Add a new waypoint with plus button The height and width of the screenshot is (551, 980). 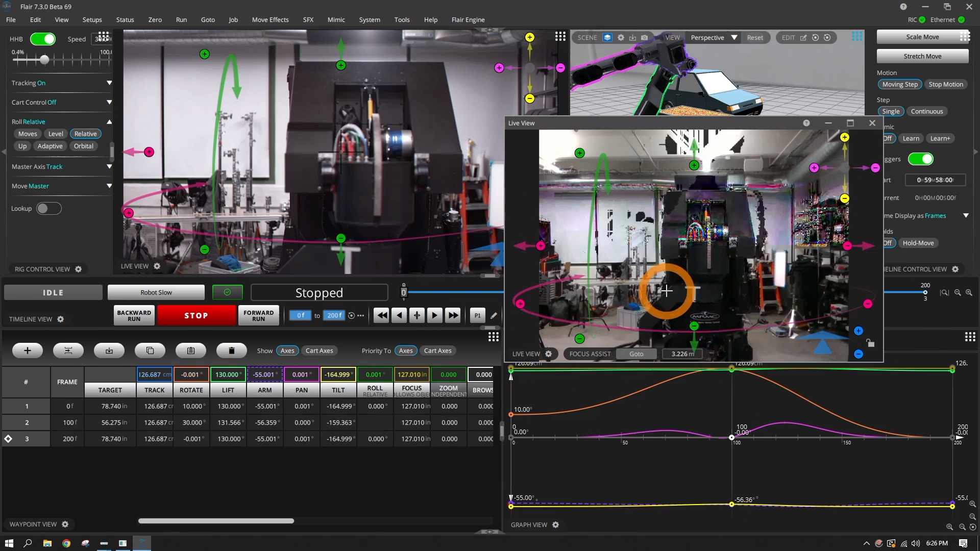(x=28, y=350)
